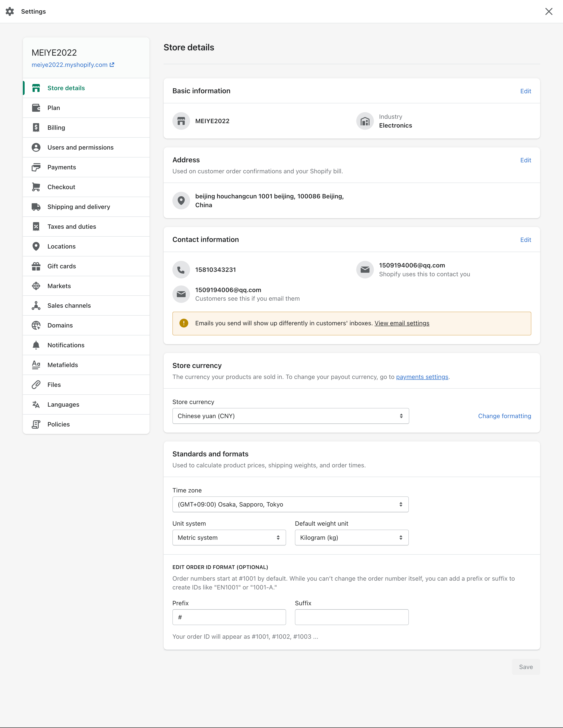This screenshot has width=563, height=728.
Task: Select Users and permissions in sidebar
Action: coord(86,147)
